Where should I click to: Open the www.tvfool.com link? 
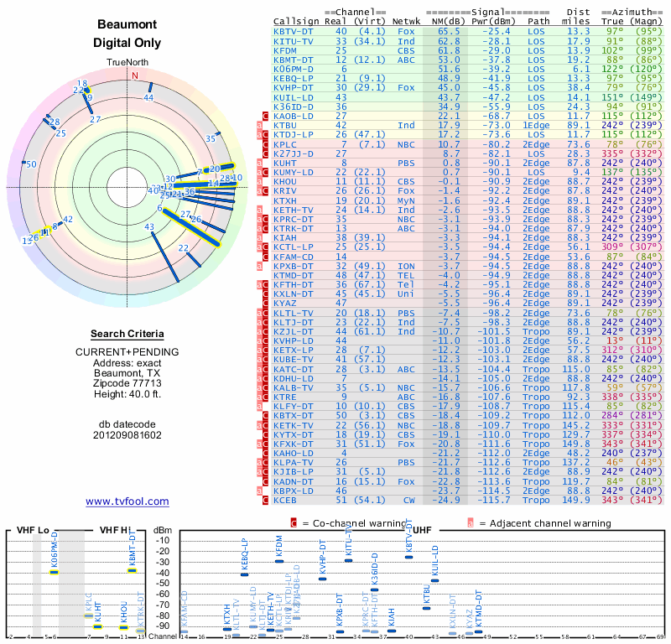click(x=127, y=501)
